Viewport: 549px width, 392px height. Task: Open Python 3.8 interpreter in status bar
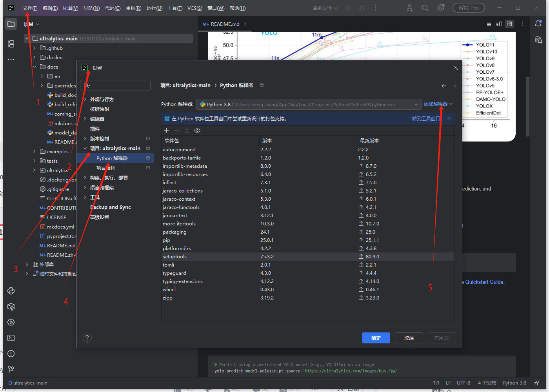tap(514, 383)
